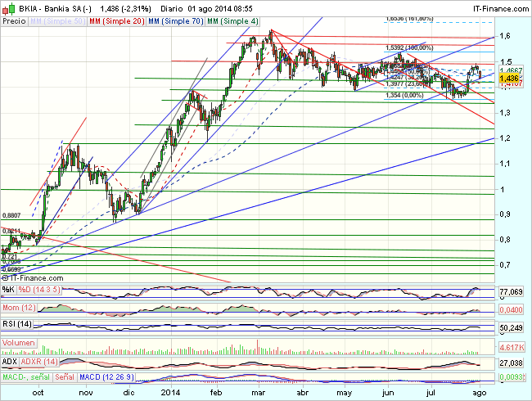The image size is (532, 401).
Task: Click the 1,436 (-2,31%) price change text
Action: (126, 9)
